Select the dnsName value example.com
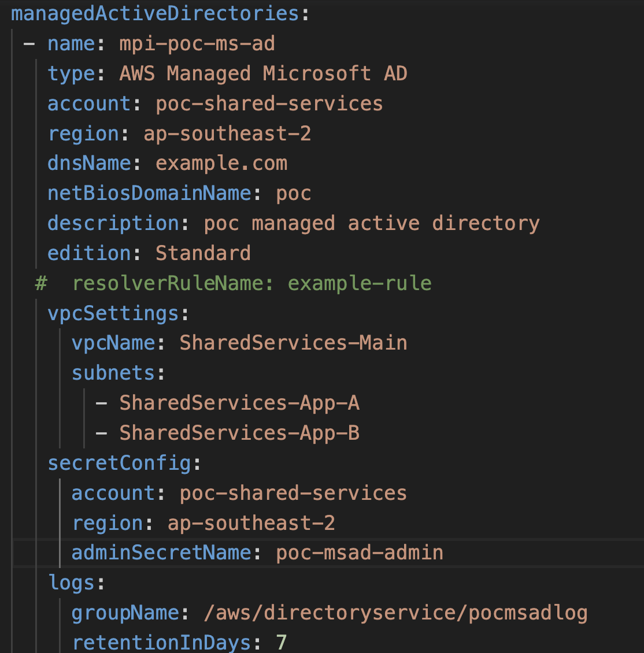 [x=221, y=164]
